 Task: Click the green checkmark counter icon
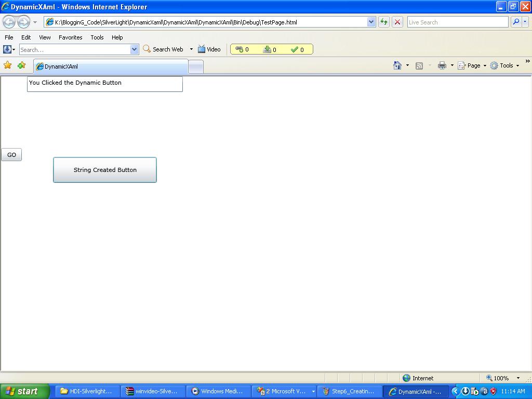click(295, 49)
